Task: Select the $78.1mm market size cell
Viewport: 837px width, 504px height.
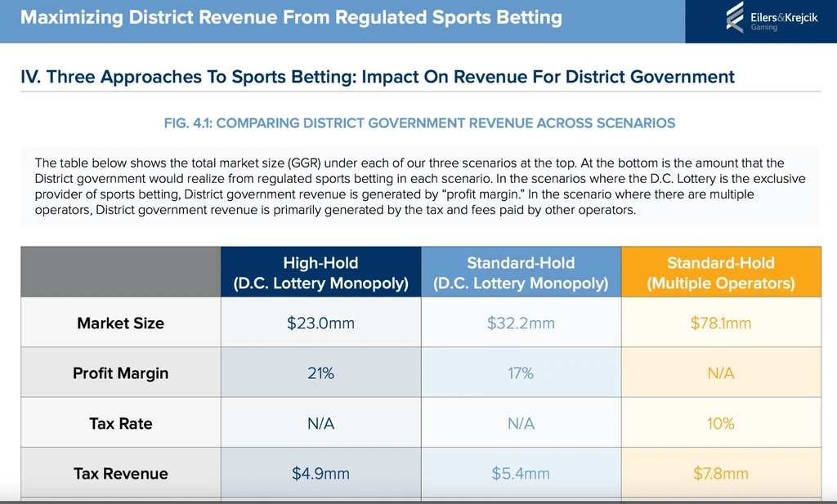Action: click(720, 323)
